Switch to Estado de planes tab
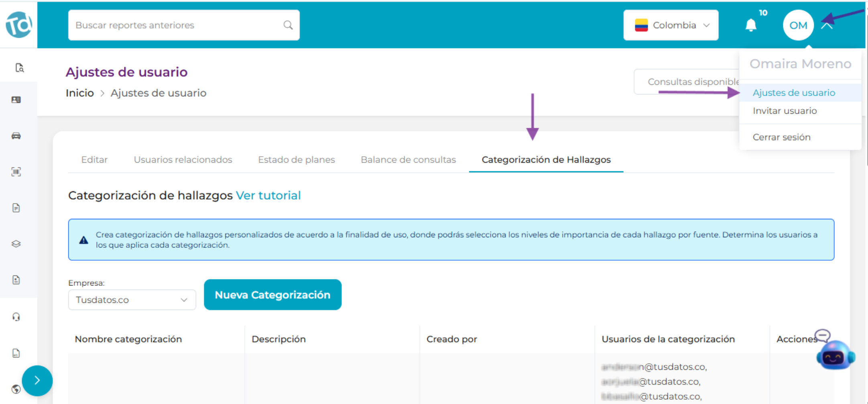The height and width of the screenshot is (404, 868). [x=296, y=159]
